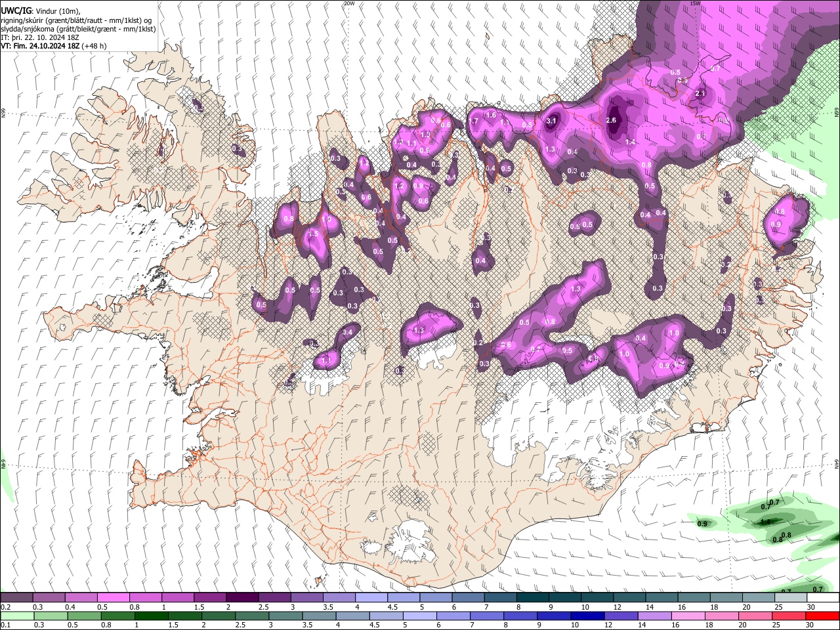This screenshot has height=630, width=840.
Task: Click the 3.1 snowfall value on the map
Action: [552, 121]
